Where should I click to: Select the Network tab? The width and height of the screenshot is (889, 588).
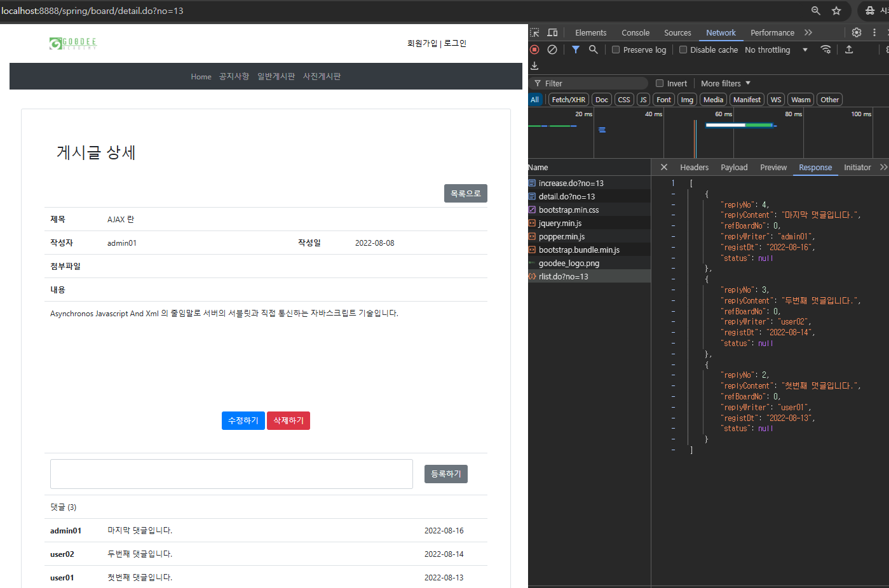point(721,32)
